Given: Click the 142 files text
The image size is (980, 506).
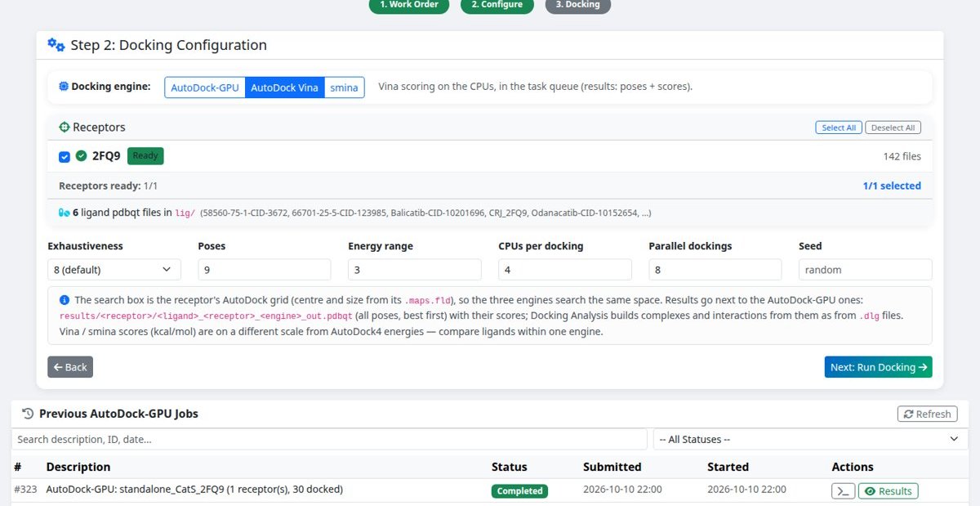Looking at the screenshot, I should tap(902, 156).
